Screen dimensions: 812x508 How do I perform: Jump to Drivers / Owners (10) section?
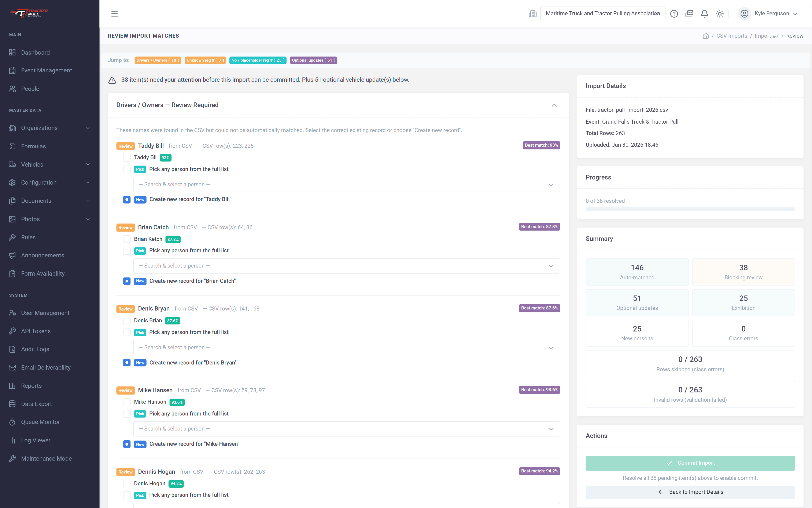pyautogui.click(x=158, y=61)
